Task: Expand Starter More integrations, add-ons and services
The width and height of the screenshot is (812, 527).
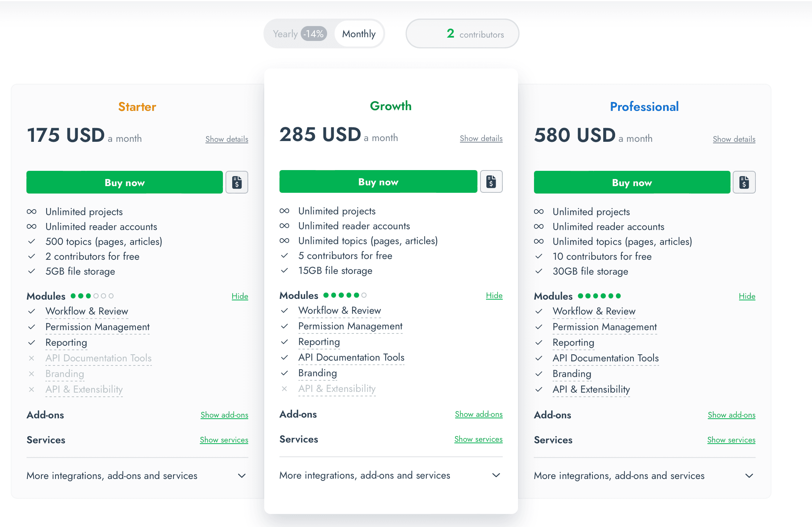Action: point(242,476)
